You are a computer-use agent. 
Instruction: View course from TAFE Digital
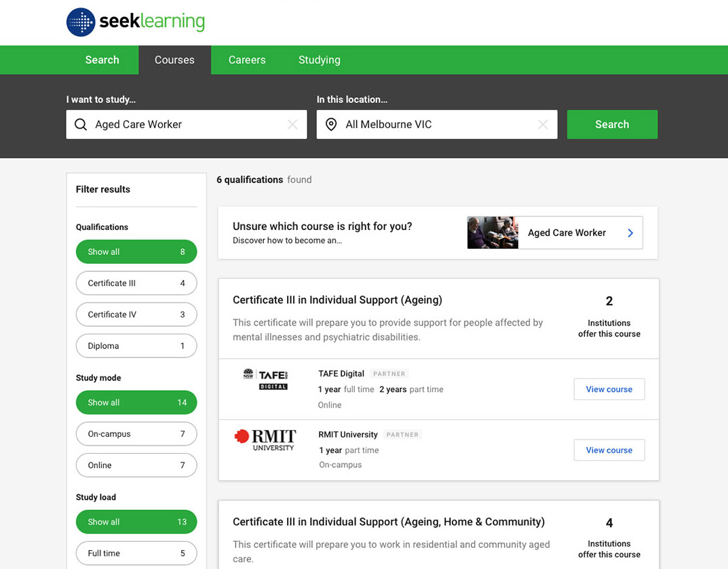click(x=609, y=389)
